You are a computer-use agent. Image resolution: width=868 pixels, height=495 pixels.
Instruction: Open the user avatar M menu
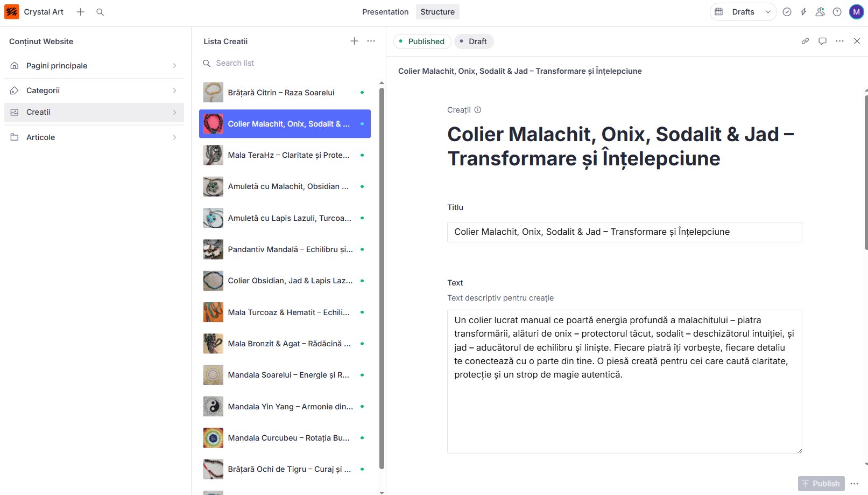point(856,12)
